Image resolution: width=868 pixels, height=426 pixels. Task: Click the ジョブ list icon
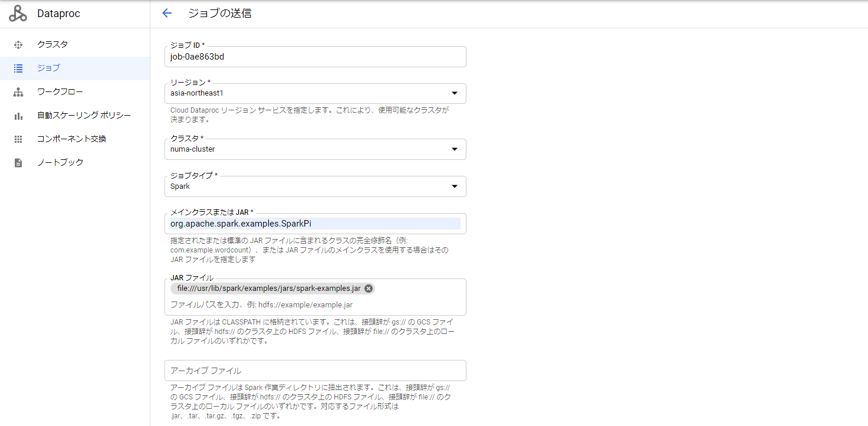click(x=18, y=68)
